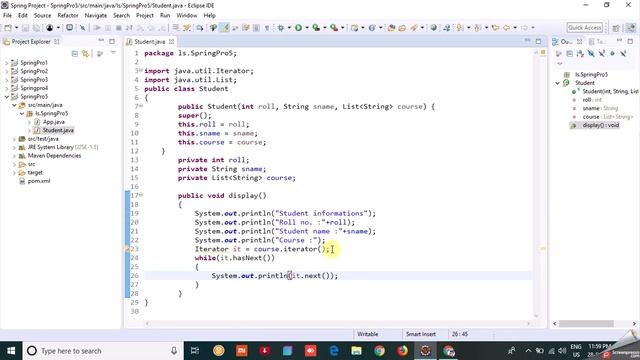The height and width of the screenshot is (360, 640).
Task: Click the Chrome icon on taskbar
Action: coord(380,351)
